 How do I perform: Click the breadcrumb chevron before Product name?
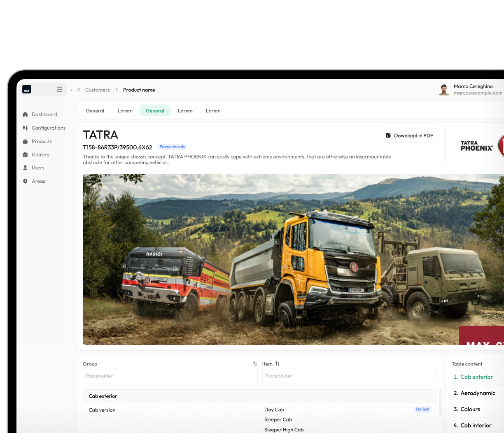(x=117, y=90)
